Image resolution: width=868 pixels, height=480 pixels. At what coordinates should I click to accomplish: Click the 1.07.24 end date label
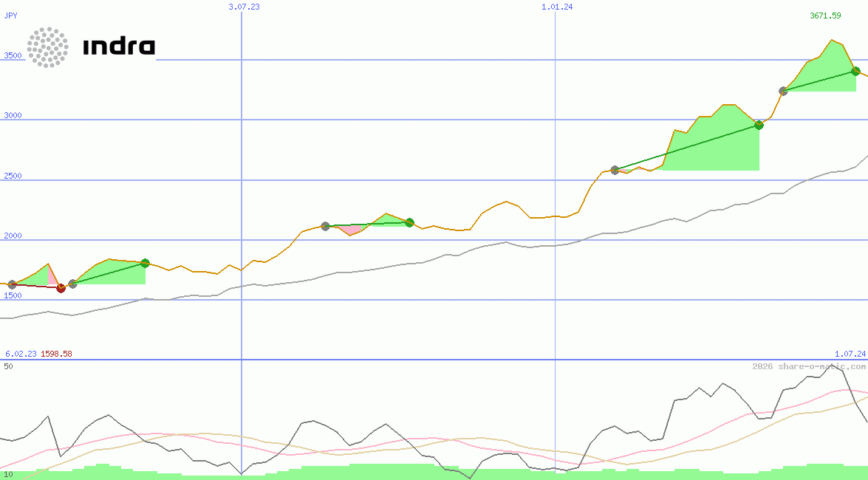850,354
